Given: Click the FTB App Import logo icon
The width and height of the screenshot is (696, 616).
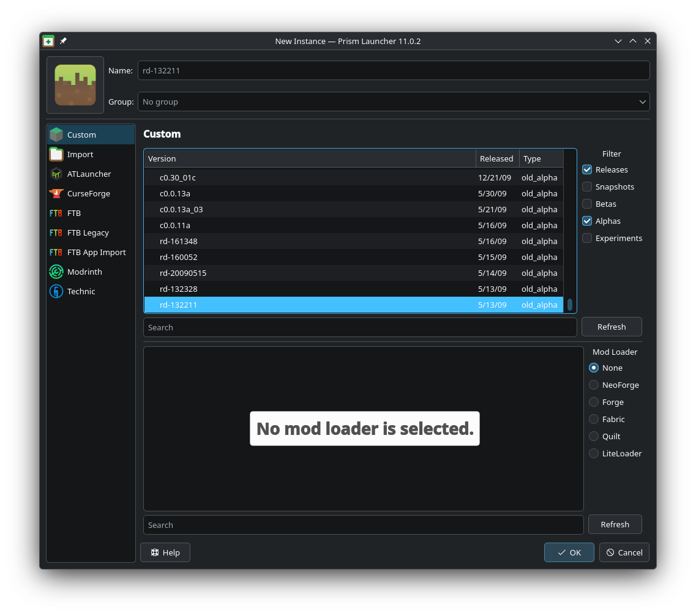Looking at the screenshot, I should 56,252.
